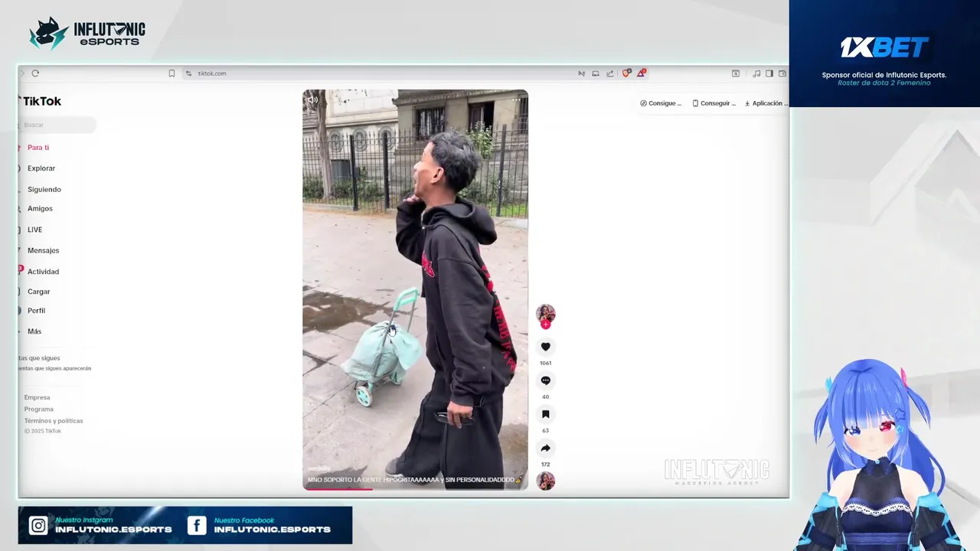The height and width of the screenshot is (551, 980).
Task: Open the creator avatar beside the video
Action: (545, 312)
